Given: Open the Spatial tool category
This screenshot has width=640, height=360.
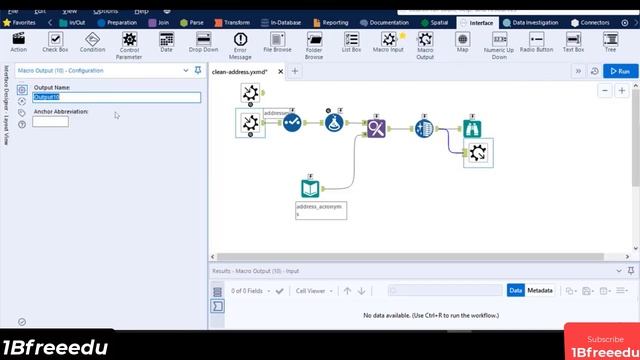Looking at the screenshot, I should coord(435,22).
